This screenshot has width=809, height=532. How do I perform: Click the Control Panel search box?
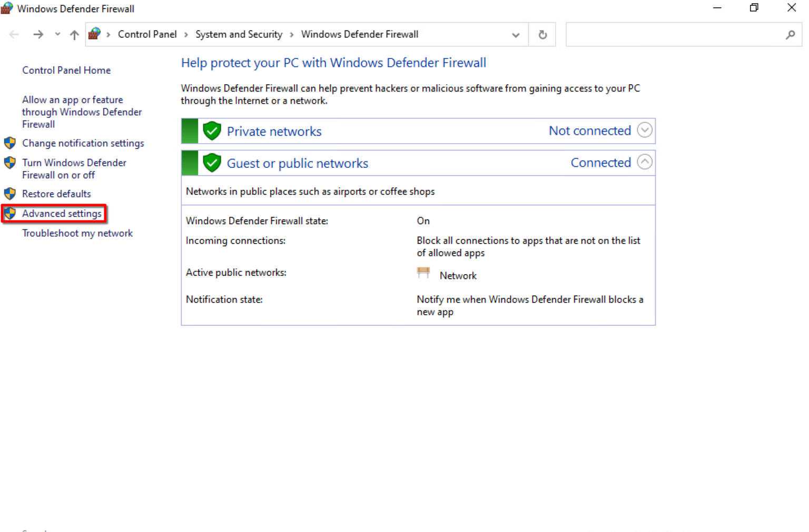pos(674,35)
